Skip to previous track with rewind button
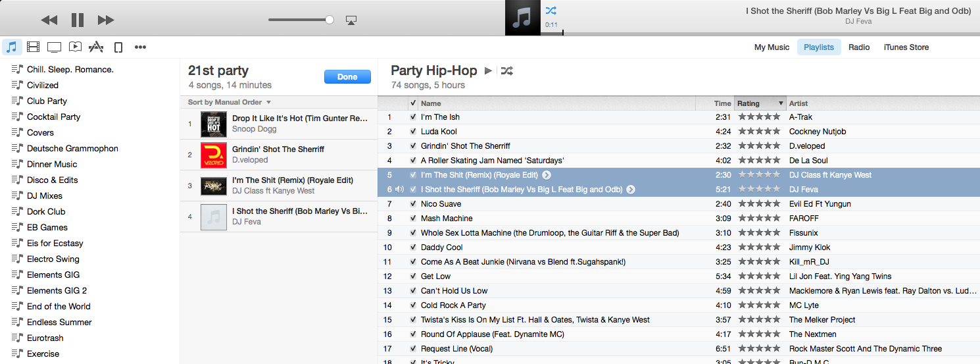 [49, 20]
